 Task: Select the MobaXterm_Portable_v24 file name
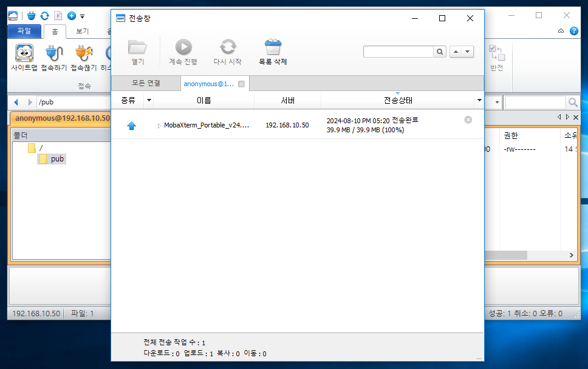tap(207, 125)
